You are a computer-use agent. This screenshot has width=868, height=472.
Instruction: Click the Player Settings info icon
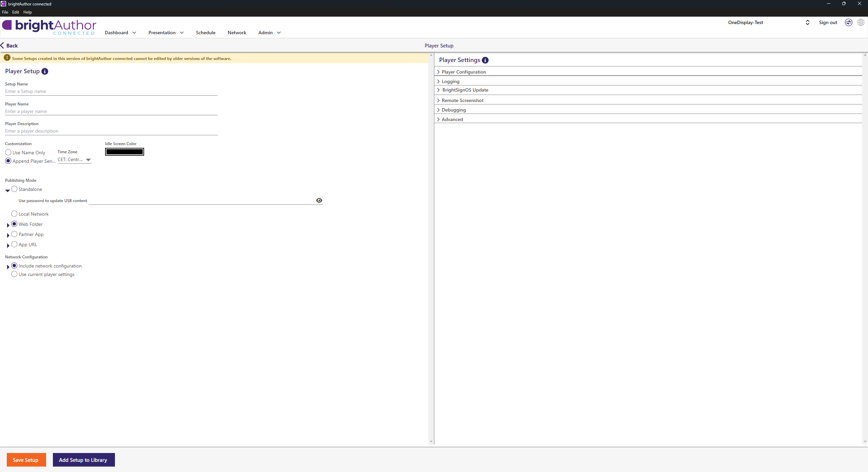point(485,60)
